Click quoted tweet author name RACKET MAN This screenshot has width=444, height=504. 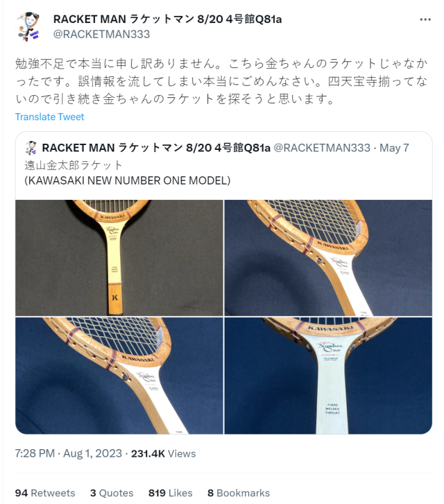[156, 148]
